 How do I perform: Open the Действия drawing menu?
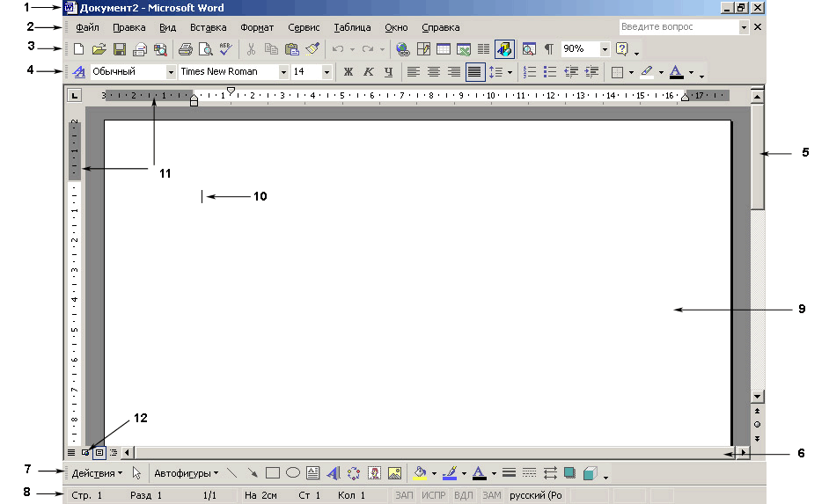(97, 473)
